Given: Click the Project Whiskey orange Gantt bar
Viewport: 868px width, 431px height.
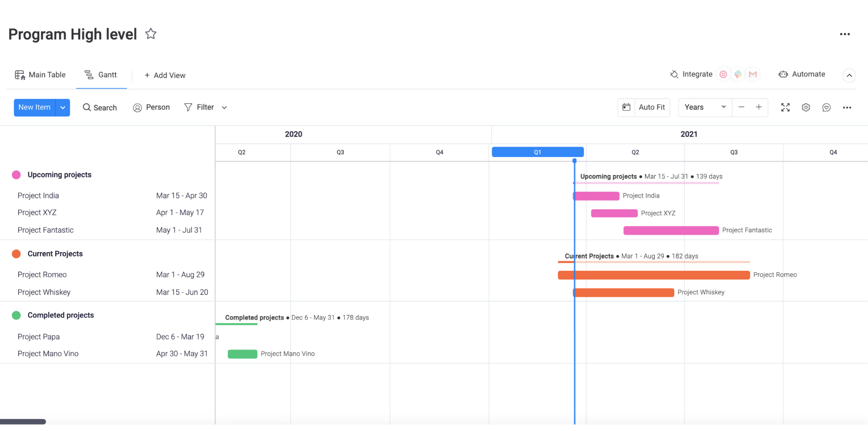Looking at the screenshot, I should click(x=623, y=293).
